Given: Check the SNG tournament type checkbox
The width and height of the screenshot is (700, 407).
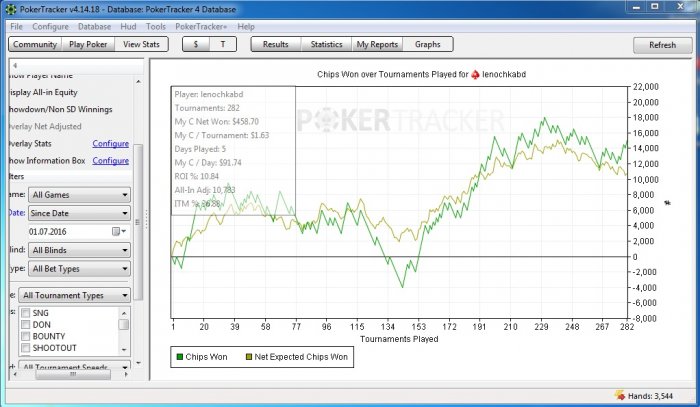Looking at the screenshot, I should pyautogui.click(x=26, y=313).
